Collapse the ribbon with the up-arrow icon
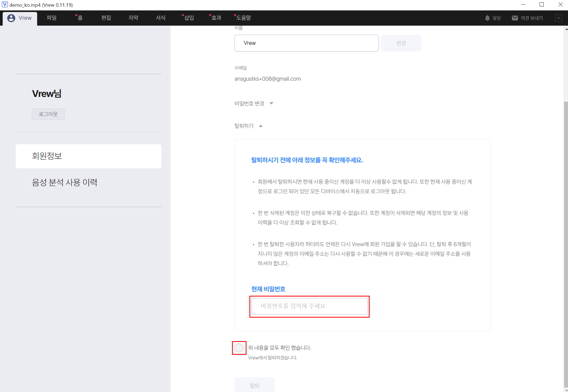The width and height of the screenshot is (568, 392). point(558,18)
